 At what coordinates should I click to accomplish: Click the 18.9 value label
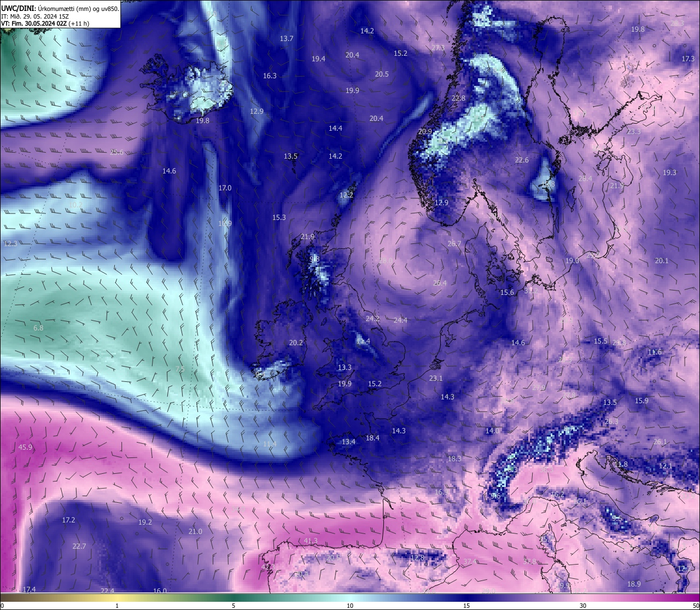click(634, 584)
